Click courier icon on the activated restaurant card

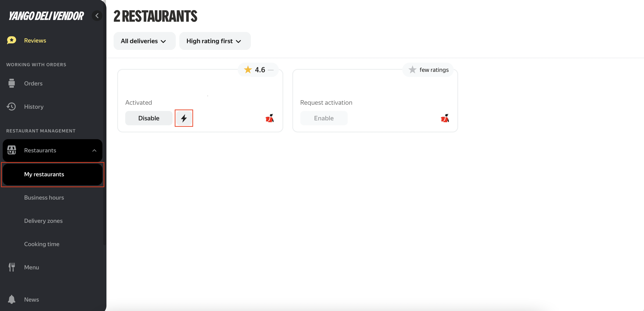pos(269,118)
